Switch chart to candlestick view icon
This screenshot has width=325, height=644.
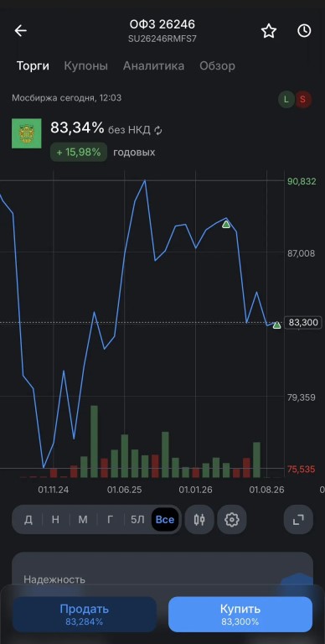tap(199, 520)
